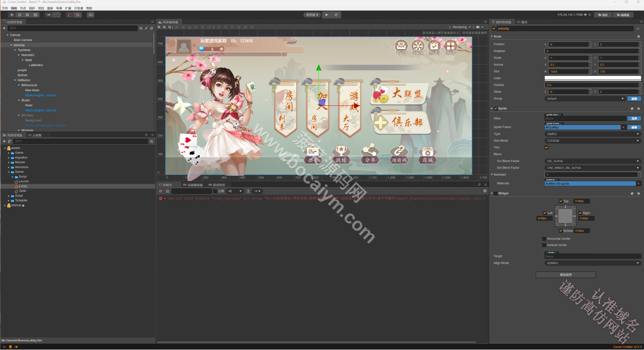The width and height of the screenshot is (644, 350).
Task: Open the scene camera dropdown
Action: click(480, 27)
